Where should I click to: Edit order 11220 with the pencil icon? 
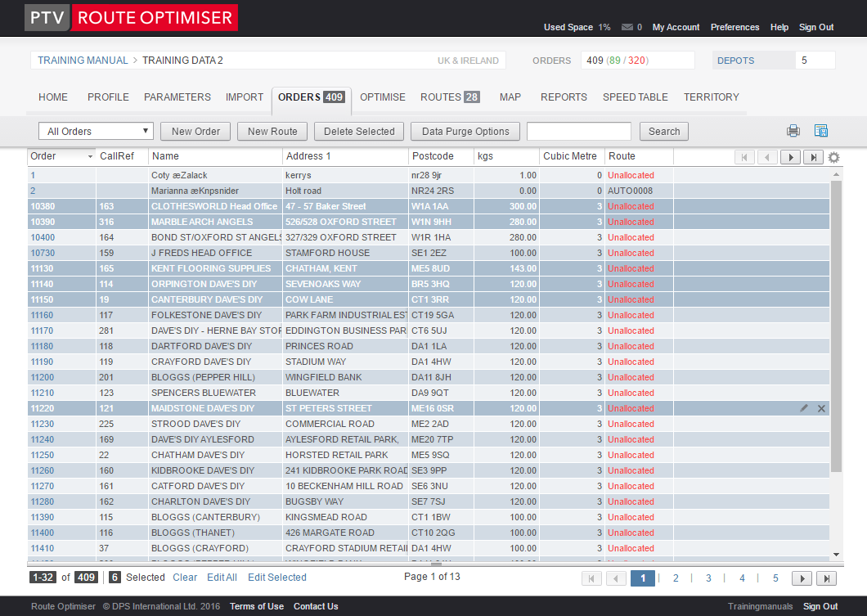click(804, 408)
